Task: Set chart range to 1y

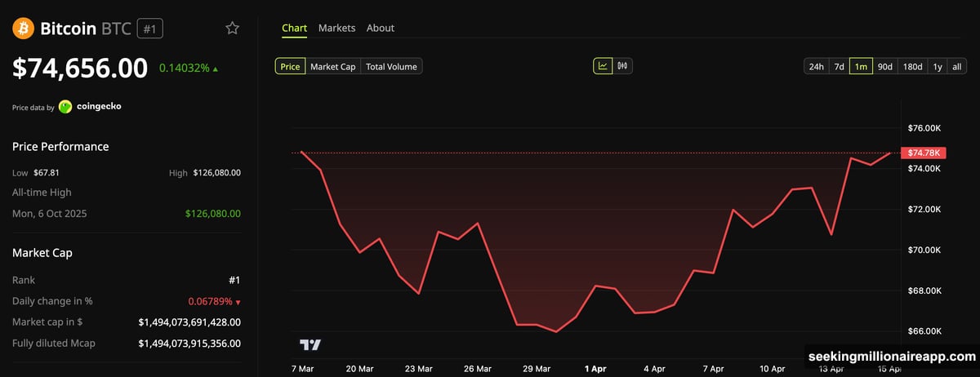Action: [938, 67]
